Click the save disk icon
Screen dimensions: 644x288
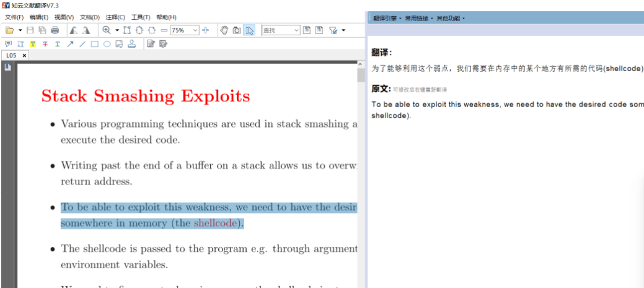coord(30,30)
